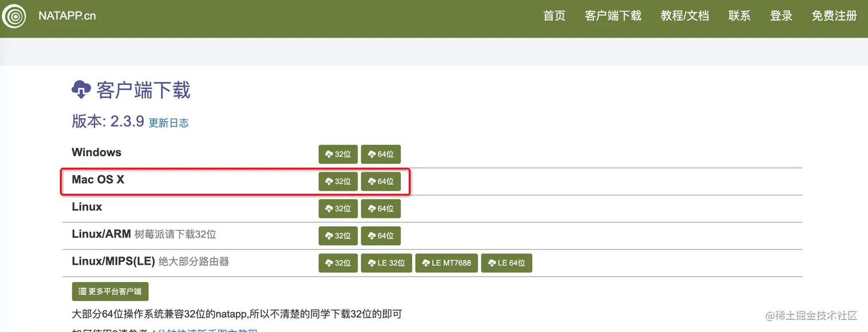
Task: Select 登录 in the navigation bar
Action: click(x=781, y=16)
